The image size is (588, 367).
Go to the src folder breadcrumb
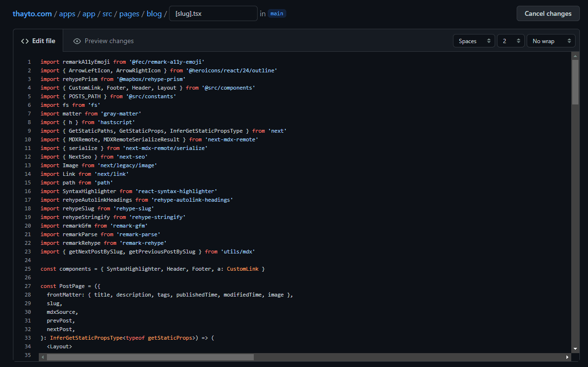(x=107, y=14)
